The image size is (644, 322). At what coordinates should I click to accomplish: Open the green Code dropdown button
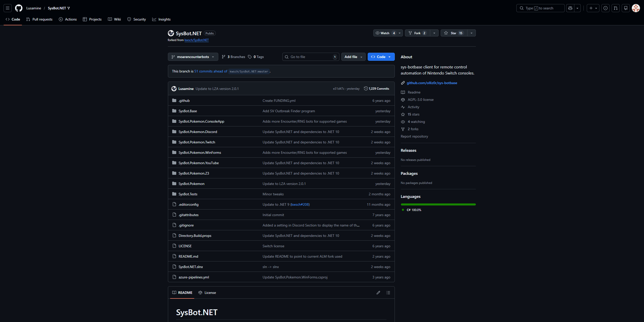(x=381, y=57)
